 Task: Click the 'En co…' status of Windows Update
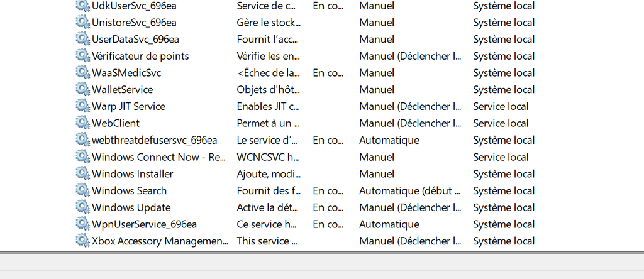point(328,207)
